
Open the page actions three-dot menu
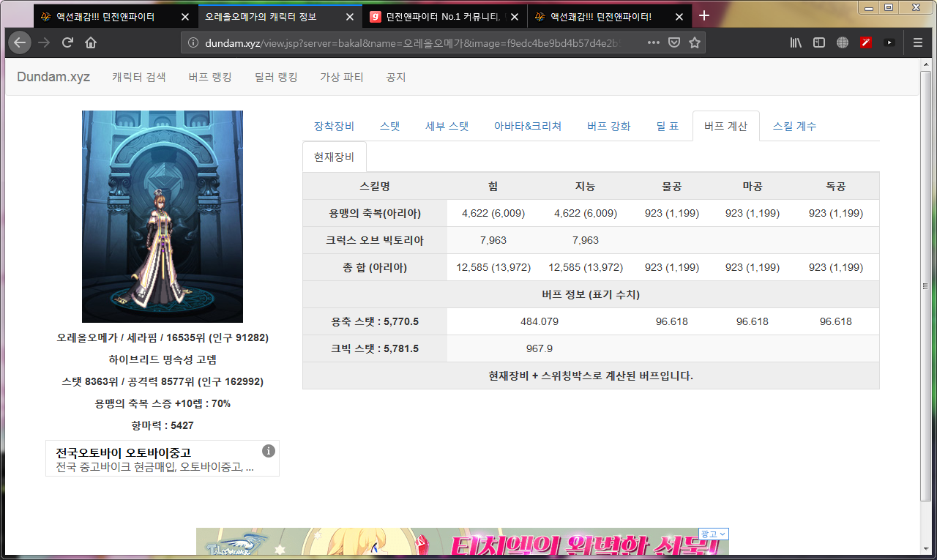[x=654, y=42]
